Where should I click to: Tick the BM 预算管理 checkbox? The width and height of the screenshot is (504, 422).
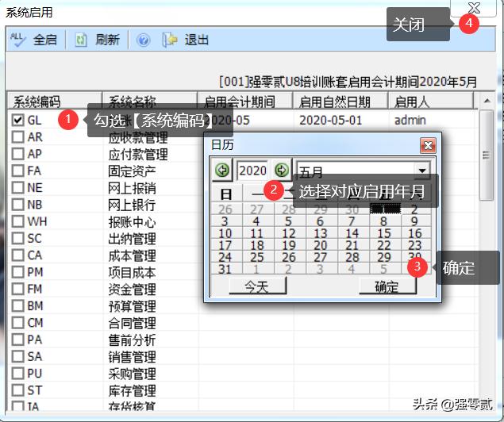(x=18, y=305)
